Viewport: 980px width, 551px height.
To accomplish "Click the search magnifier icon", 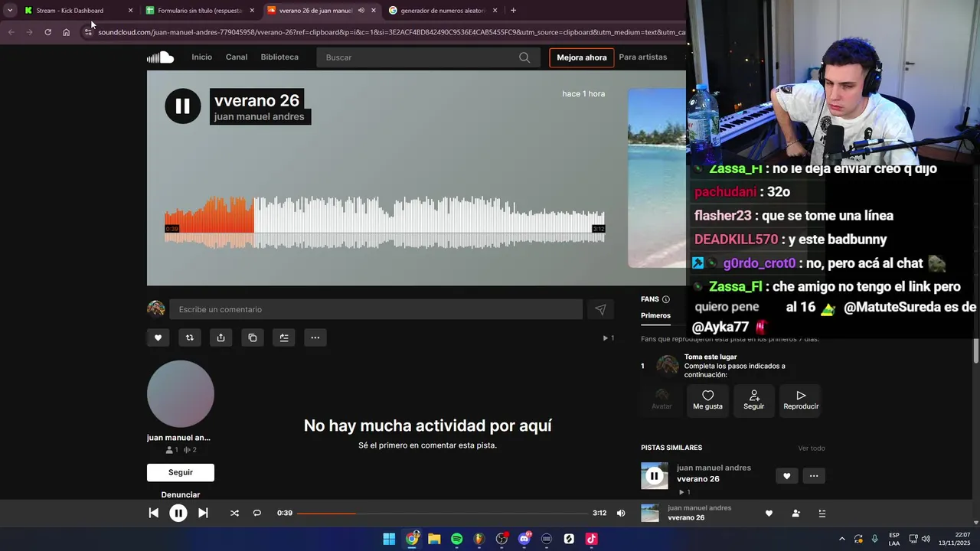I will tap(524, 57).
